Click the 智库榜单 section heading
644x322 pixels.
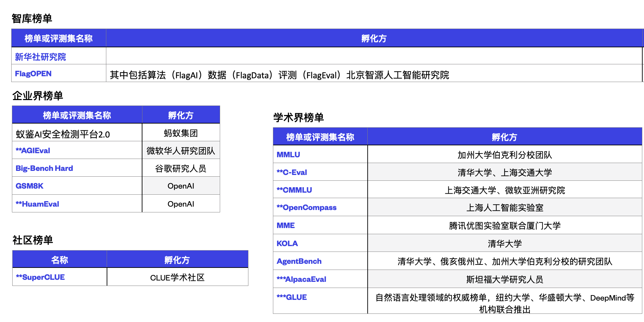32,18
